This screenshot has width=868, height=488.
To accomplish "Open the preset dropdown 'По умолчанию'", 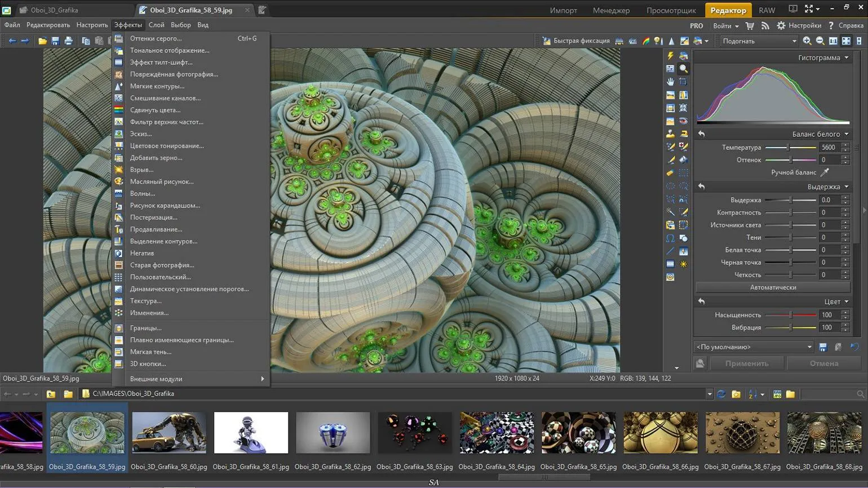I will (x=754, y=347).
